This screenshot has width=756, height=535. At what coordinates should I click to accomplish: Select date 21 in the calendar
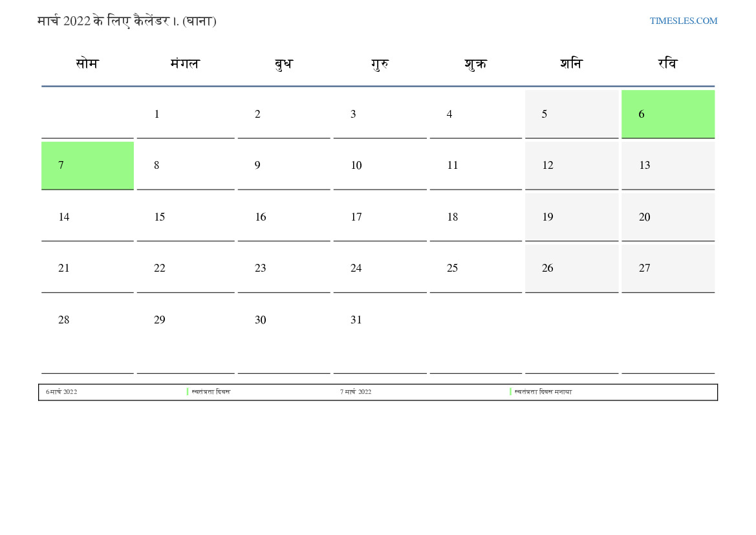click(87, 268)
